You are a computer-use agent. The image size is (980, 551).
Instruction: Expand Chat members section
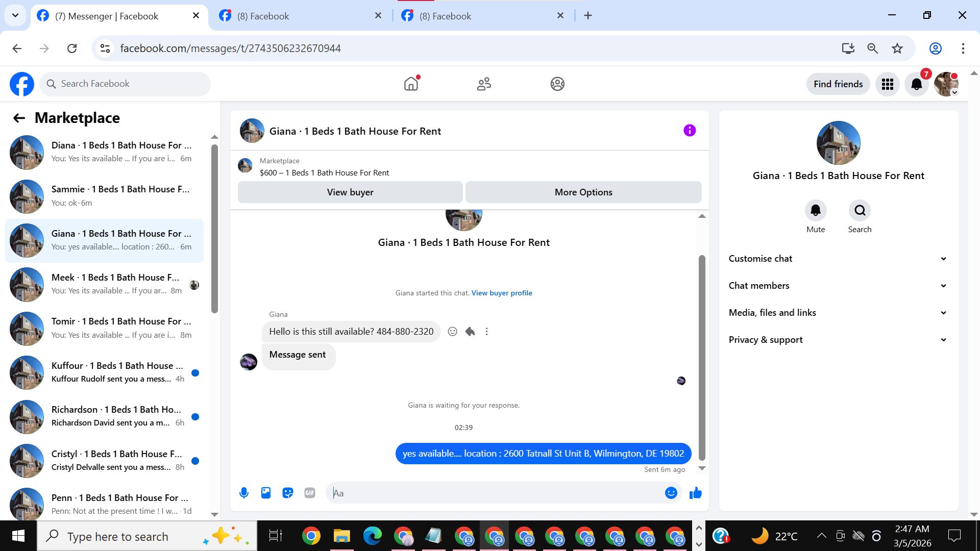(838, 286)
